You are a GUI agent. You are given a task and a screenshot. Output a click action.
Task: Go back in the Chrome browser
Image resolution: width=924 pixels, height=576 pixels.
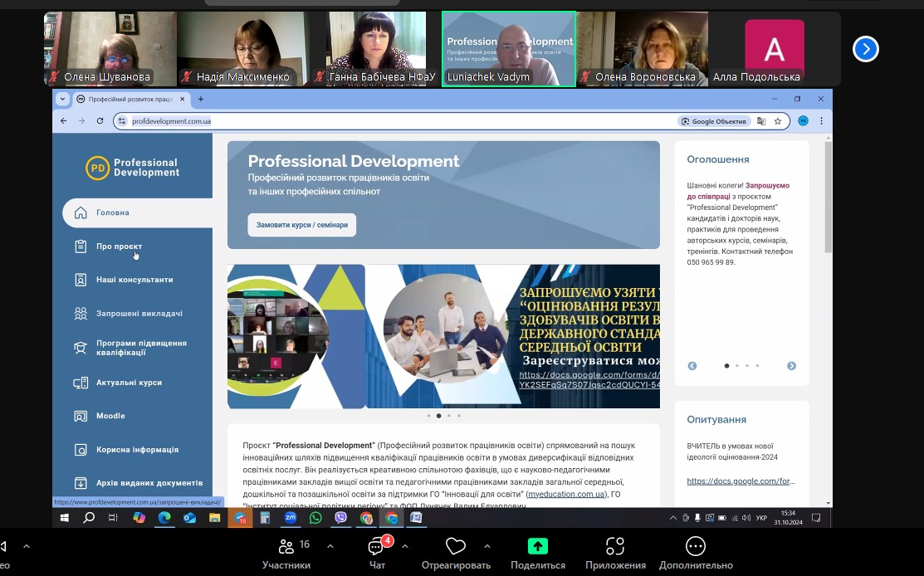click(x=64, y=120)
